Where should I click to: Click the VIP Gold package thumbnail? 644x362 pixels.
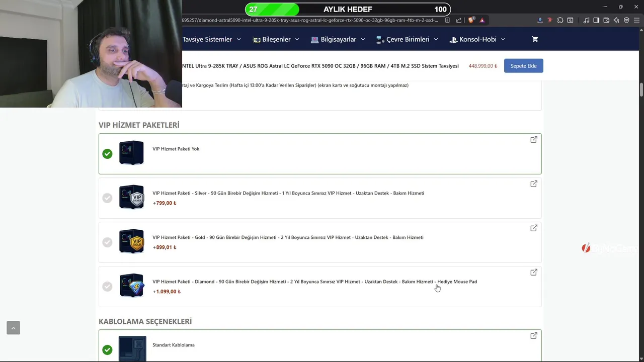[x=131, y=241]
